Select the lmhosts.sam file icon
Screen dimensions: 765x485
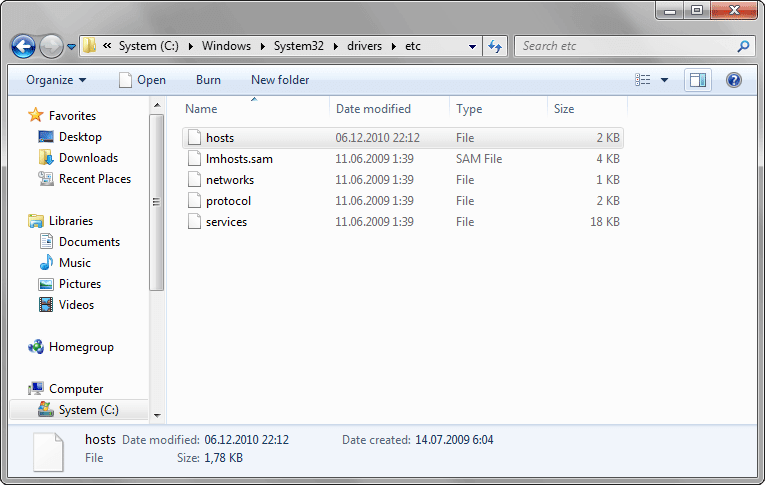194,159
